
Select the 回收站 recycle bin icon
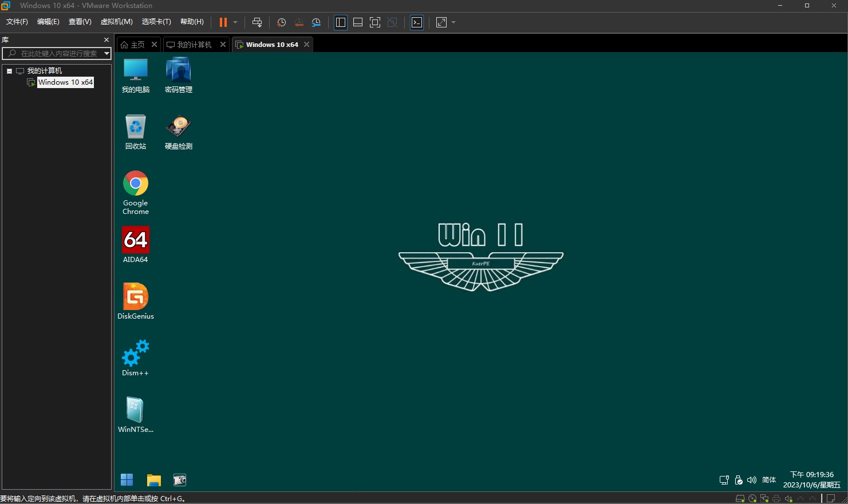pos(136,132)
